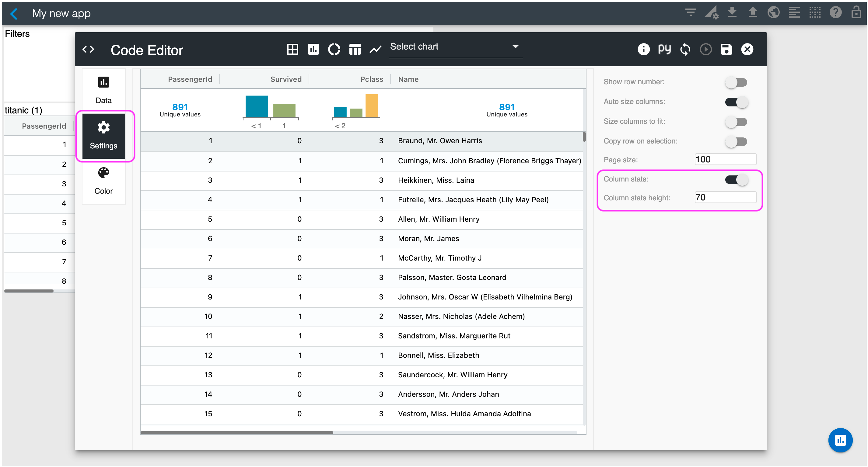This screenshot has height=467, width=868.
Task: Enable Show row number toggle
Action: coord(736,82)
